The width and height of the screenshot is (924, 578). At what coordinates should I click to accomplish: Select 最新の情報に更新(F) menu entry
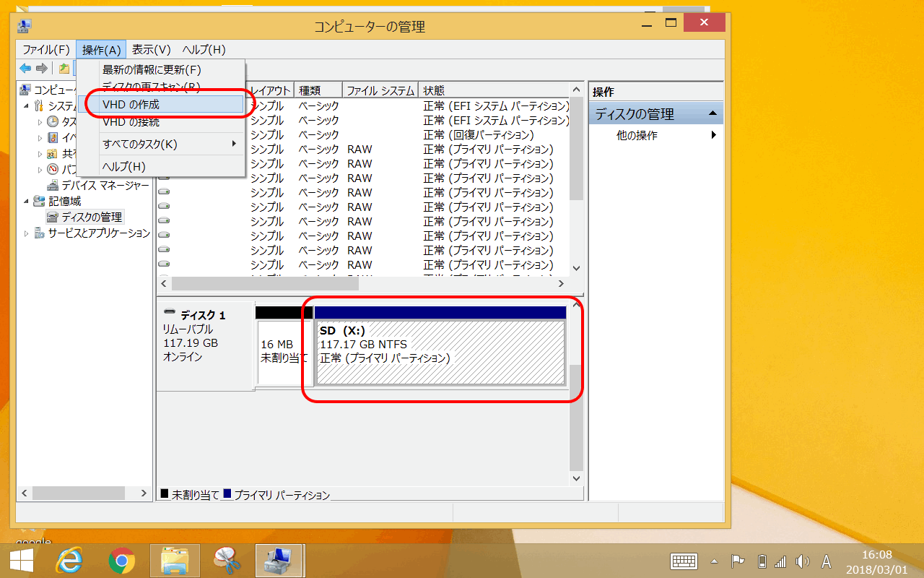(152, 70)
